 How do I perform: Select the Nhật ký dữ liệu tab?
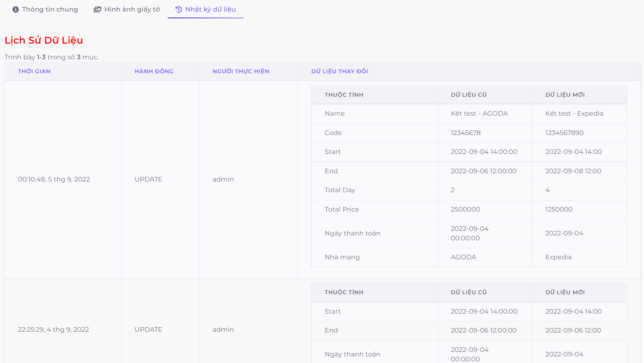pyautogui.click(x=210, y=9)
